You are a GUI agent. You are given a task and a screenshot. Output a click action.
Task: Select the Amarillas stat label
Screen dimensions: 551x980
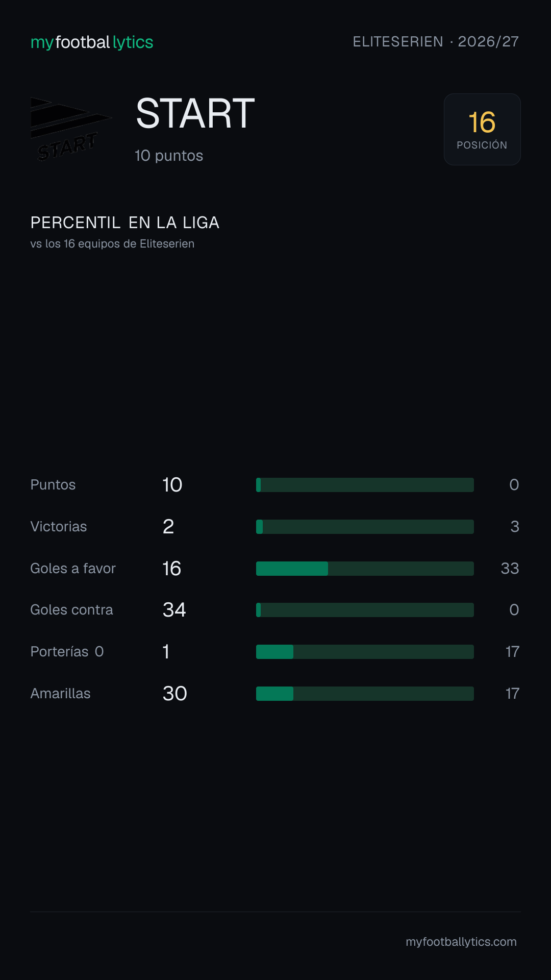pos(60,694)
